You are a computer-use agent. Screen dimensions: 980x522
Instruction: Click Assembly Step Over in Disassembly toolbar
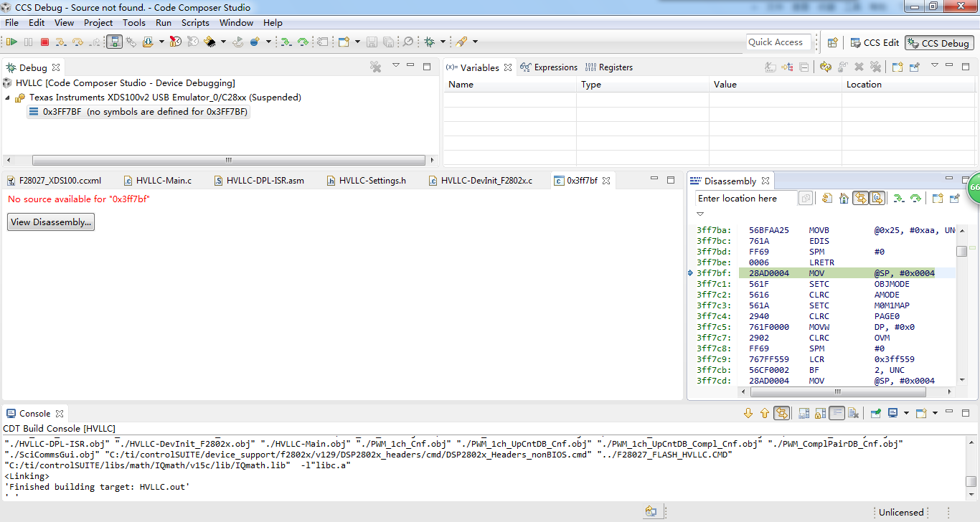915,199
